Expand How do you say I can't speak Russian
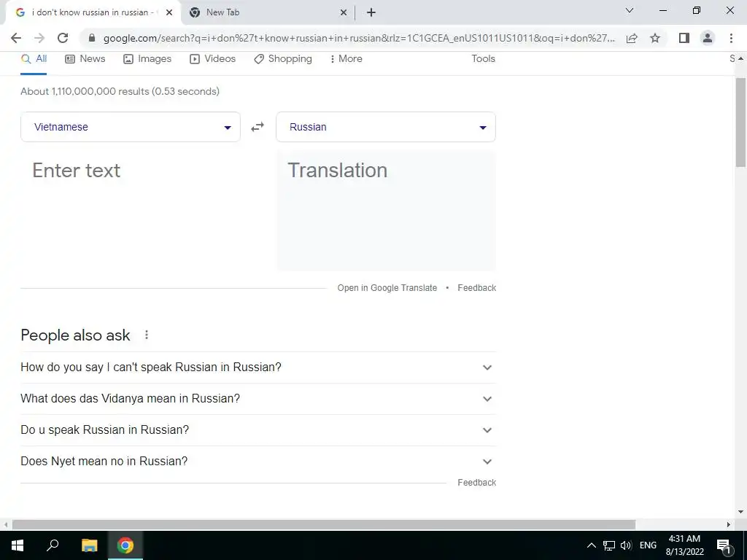Image resolution: width=747 pixels, height=560 pixels. [x=258, y=367]
